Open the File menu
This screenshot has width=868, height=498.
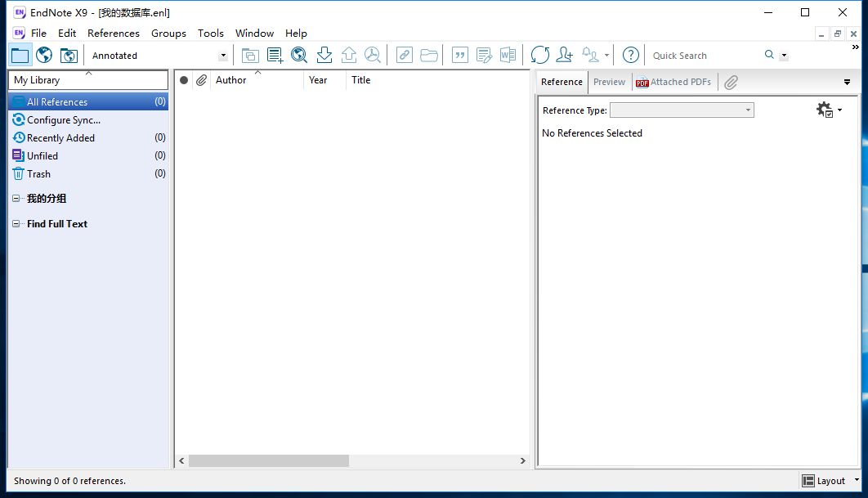(38, 34)
